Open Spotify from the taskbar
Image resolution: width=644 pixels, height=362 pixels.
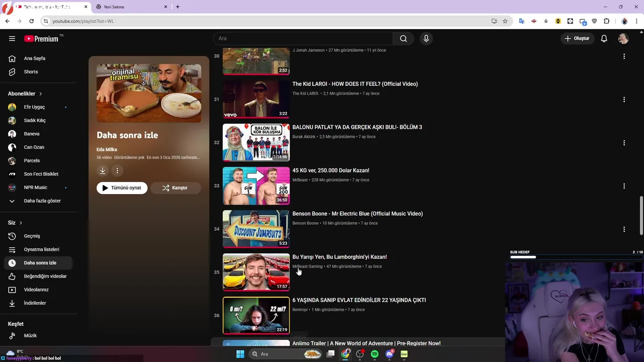coord(374,354)
